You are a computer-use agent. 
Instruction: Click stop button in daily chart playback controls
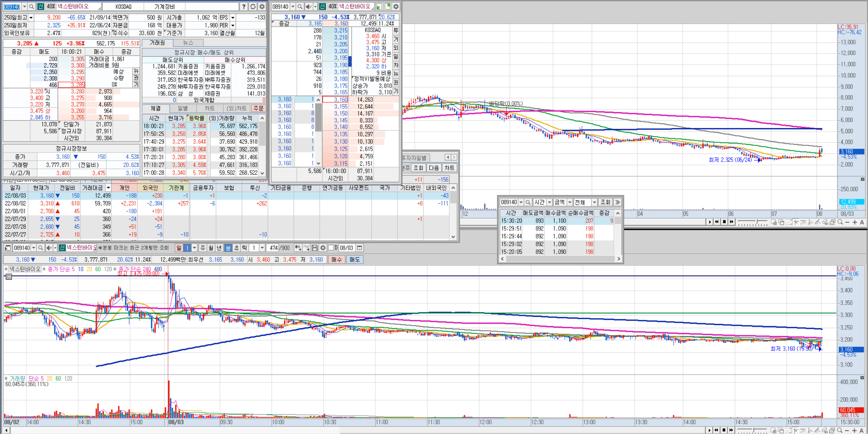[x=724, y=222]
